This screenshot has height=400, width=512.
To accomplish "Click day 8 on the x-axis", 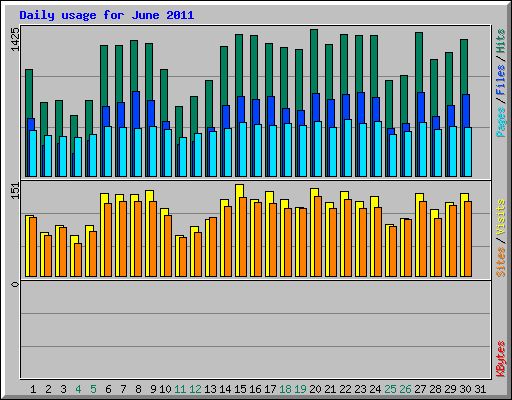I will (138, 389).
